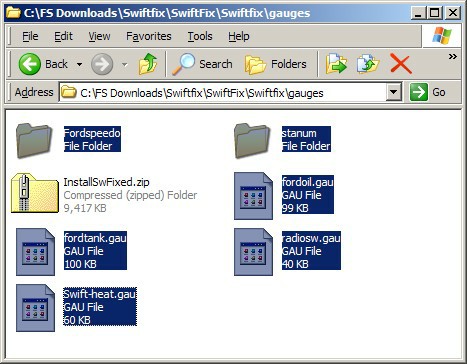467x364 pixels.
Task: Click the Copy To toolbar icon
Action: coord(368,64)
